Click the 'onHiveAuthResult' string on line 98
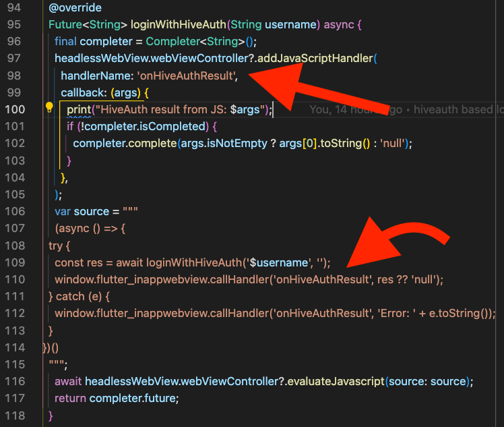 pyautogui.click(x=187, y=76)
